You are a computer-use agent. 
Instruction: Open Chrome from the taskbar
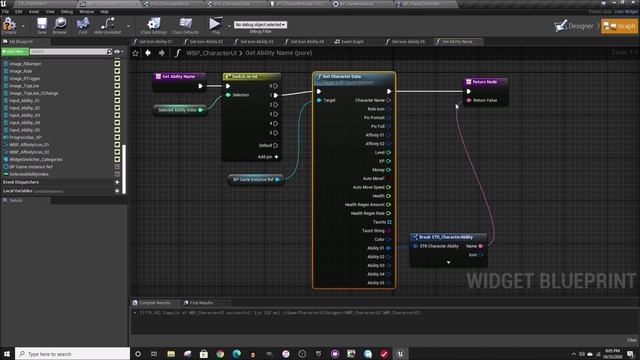click(220, 354)
